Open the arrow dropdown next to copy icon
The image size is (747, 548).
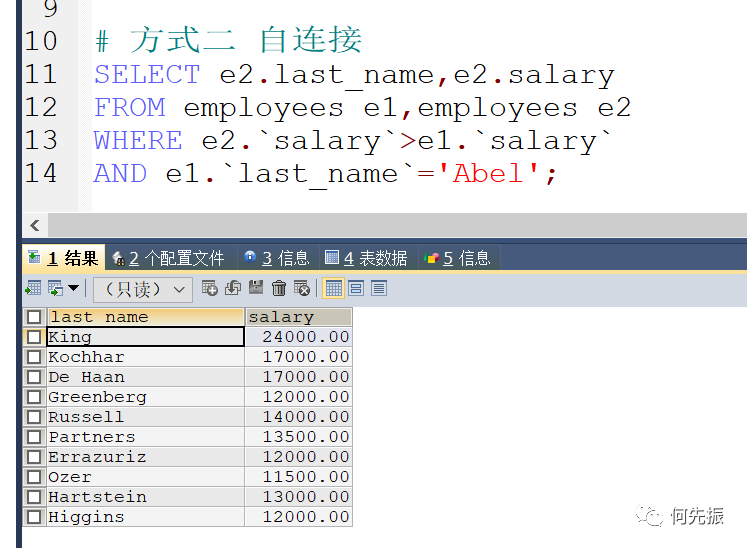[x=73, y=288]
